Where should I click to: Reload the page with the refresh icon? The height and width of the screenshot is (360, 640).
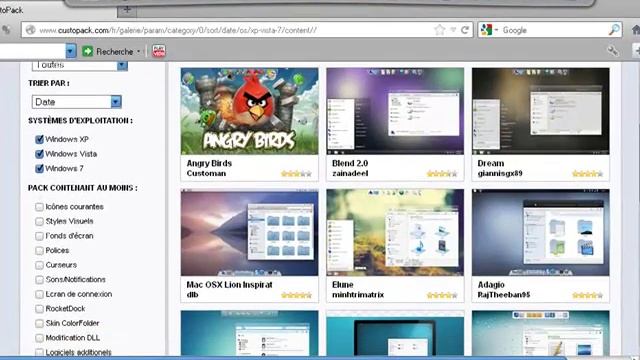point(465,30)
